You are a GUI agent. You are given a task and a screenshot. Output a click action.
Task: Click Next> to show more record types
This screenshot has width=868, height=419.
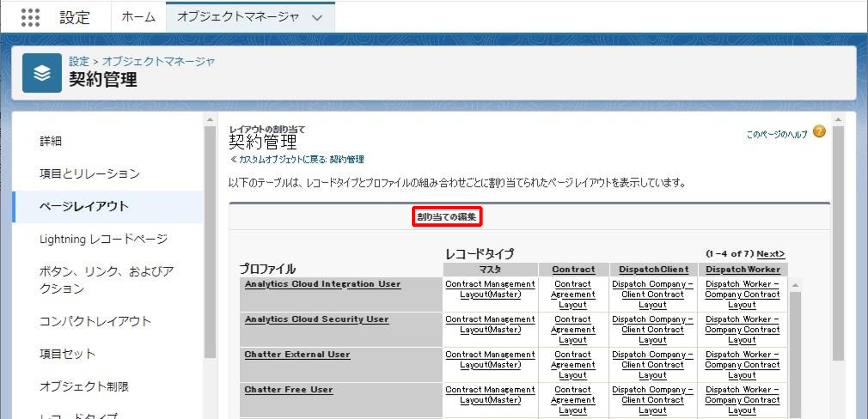pyautogui.click(x=770, y=254)
